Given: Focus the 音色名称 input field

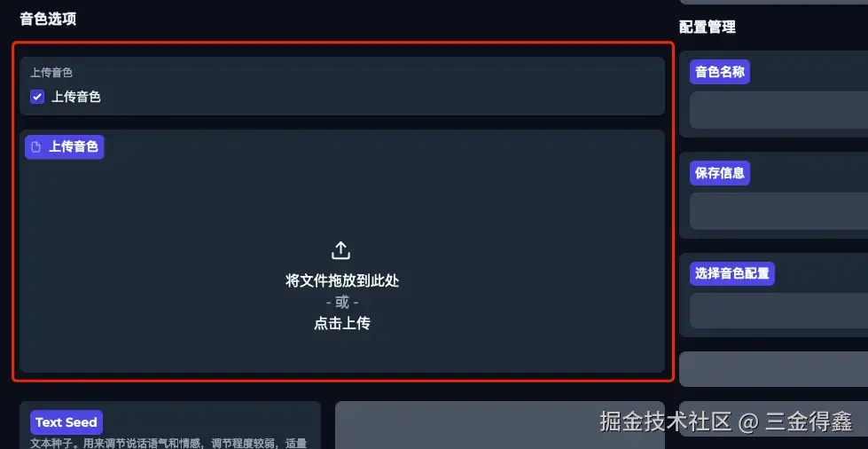Looking at the screenshot, I should [778, 110].
